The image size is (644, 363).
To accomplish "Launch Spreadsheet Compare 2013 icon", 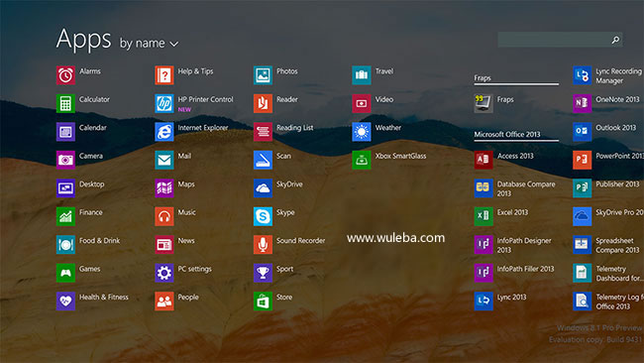I will click(582, 245).
